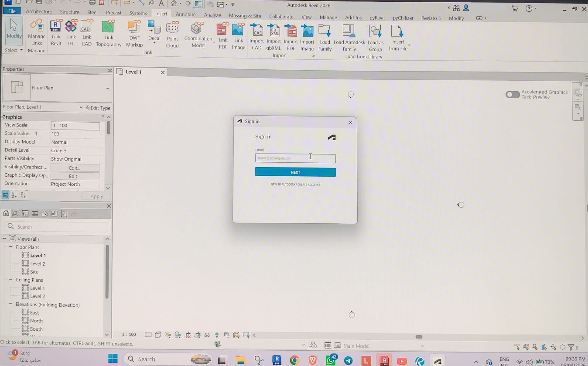
Task: Switch to the Collaborate tab
Action: click(x=281, y=17)
